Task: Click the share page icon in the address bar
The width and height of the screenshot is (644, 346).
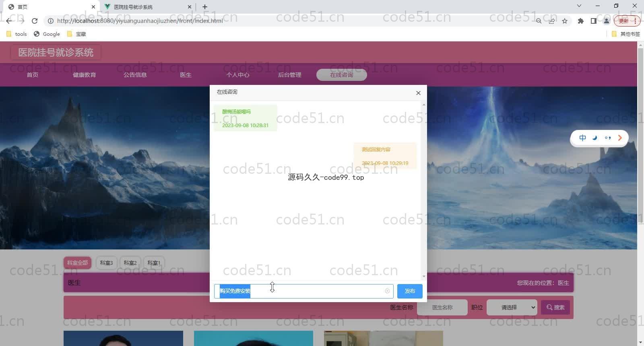Action: [552, 21]
